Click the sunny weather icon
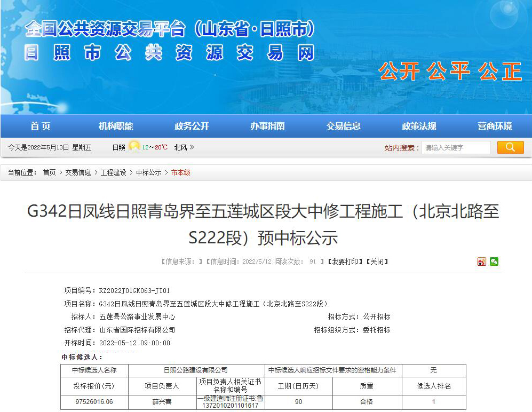Viewport: 532px width, 412px height. tap(134, 147)
